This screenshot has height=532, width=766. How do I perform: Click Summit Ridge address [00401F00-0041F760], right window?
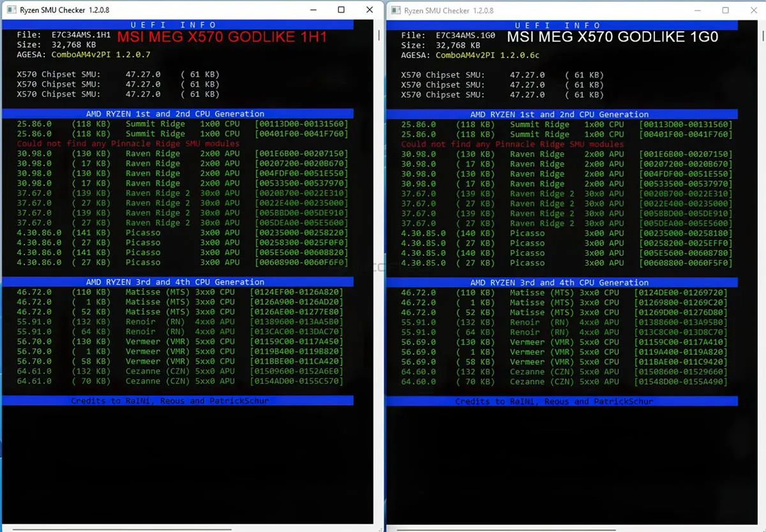point(686,135)
